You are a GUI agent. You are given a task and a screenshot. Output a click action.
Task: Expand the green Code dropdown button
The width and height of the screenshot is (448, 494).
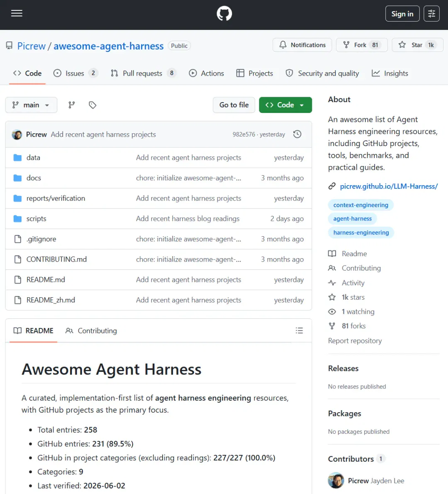point(285,105)
